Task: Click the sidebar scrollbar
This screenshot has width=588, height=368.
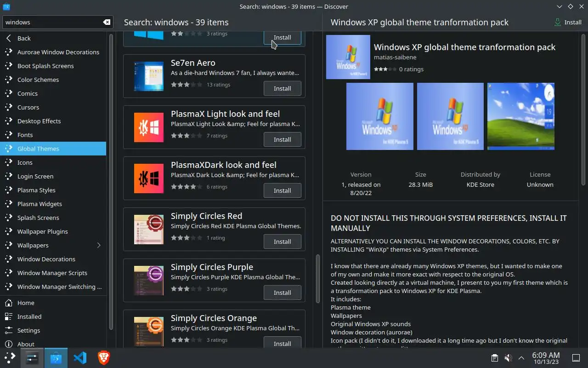Action: [111, 182]
